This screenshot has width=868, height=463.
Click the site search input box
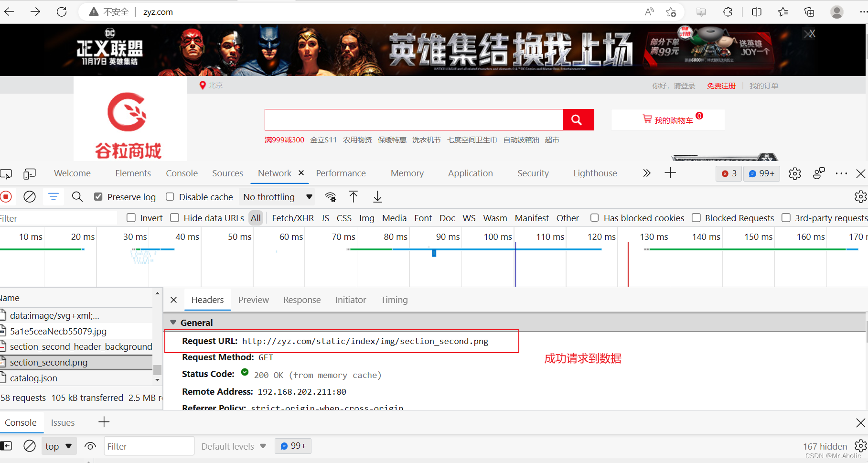tap(414, 119)
